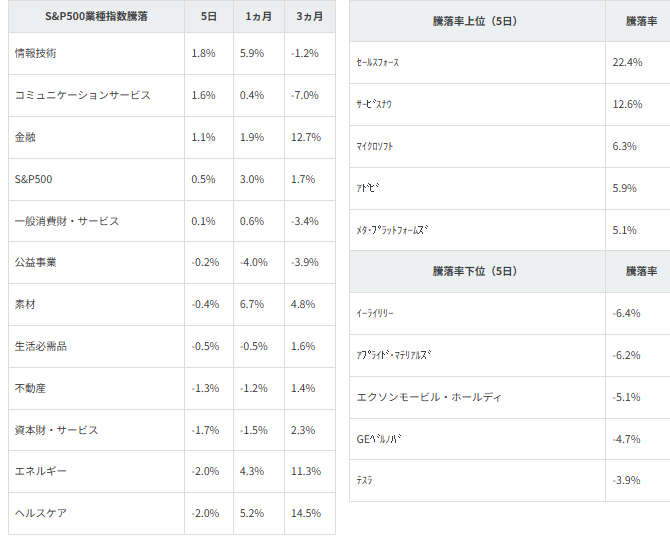Click the 一般消費財・サービス row label
The image size is (670, 546).
click(x=67, y=221)
